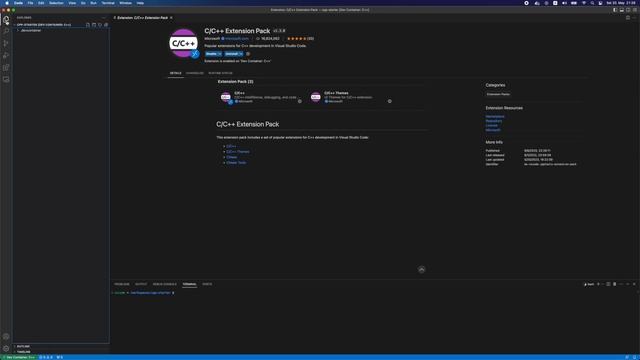640x360 pixels.
Task: Open the Search view in activity bar
Action: pyautogui.click(x=6, y=31)
